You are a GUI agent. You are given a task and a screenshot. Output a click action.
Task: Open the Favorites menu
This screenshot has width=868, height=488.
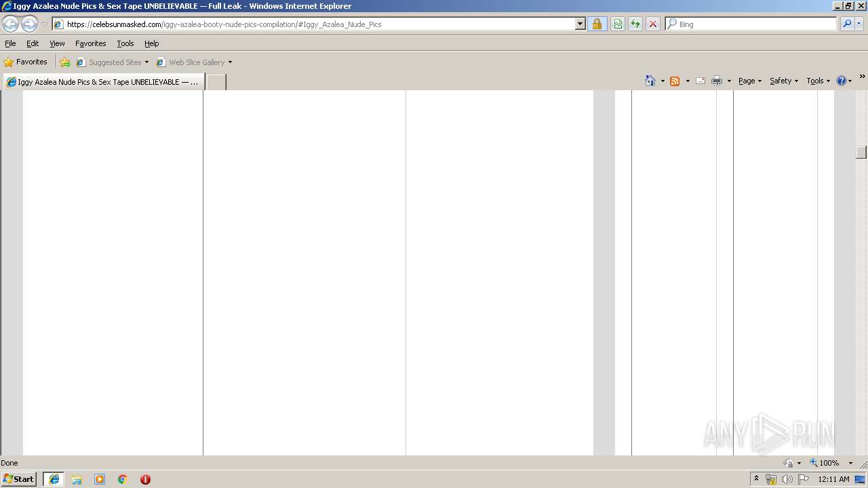[x=91, y=43]
